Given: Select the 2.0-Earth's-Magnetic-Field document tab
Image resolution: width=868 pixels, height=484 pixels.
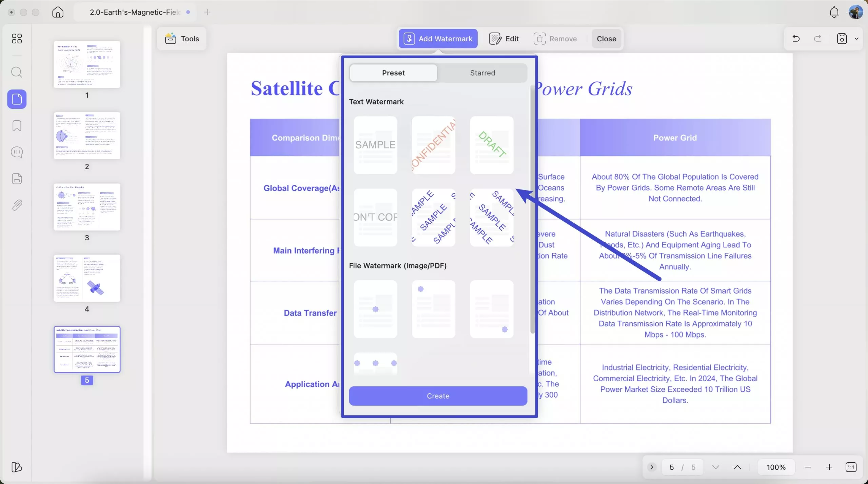Looking at the screenshot, I should tap(136, 12).
